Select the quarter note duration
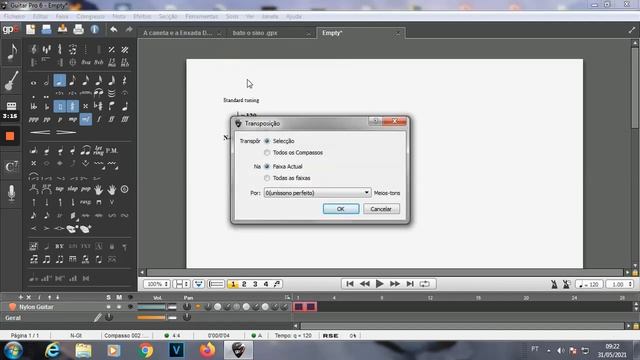 [60, 81]
